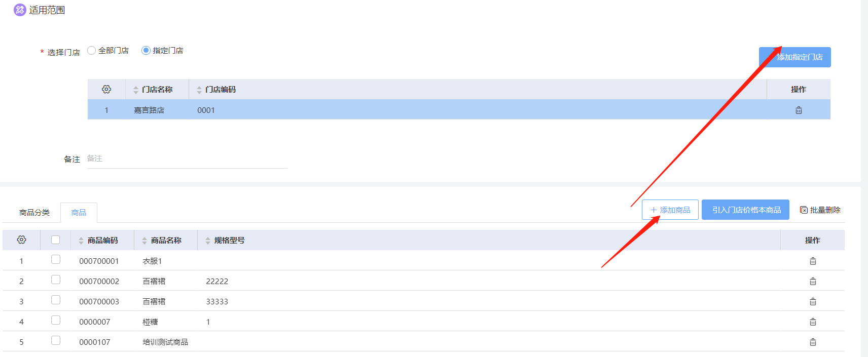The image size is (868, 357).
Task: Delete the 嘉言路店 store row
Action: (799, 110)
